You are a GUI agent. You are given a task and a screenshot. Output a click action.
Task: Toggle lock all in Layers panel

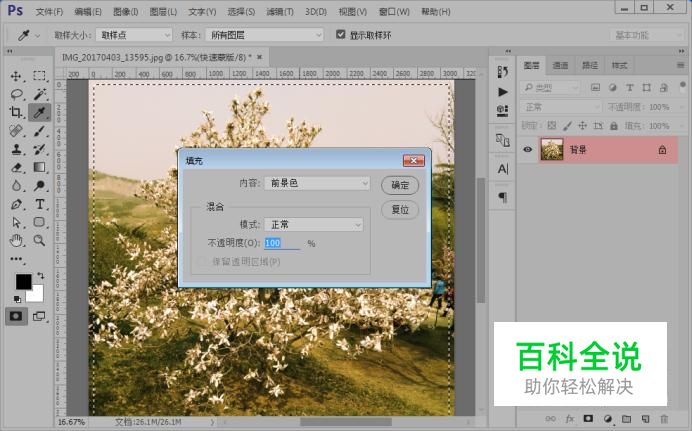(x=613, y=126)
